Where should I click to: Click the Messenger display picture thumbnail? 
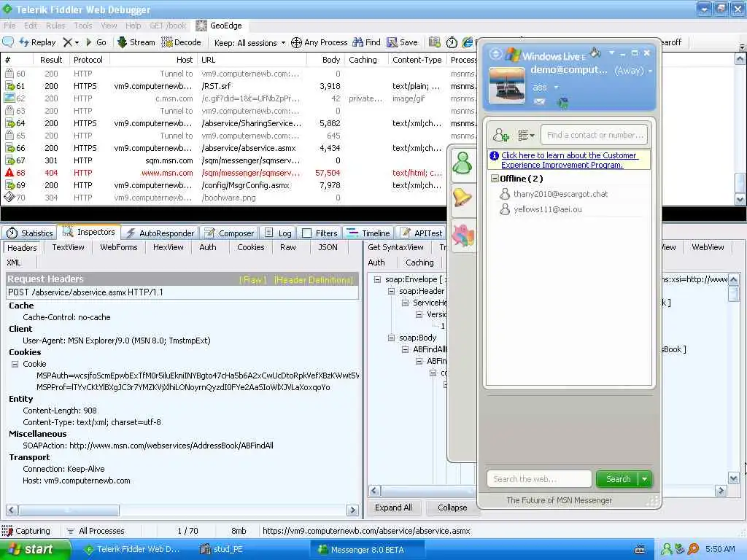click(x=507, y=85)
